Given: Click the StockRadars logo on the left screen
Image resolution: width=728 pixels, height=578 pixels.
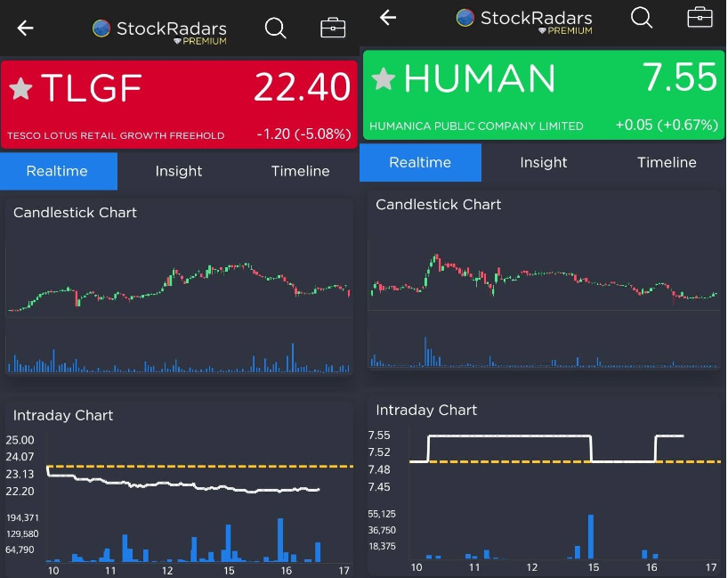Looking at the screenshot, I should 160,29.
